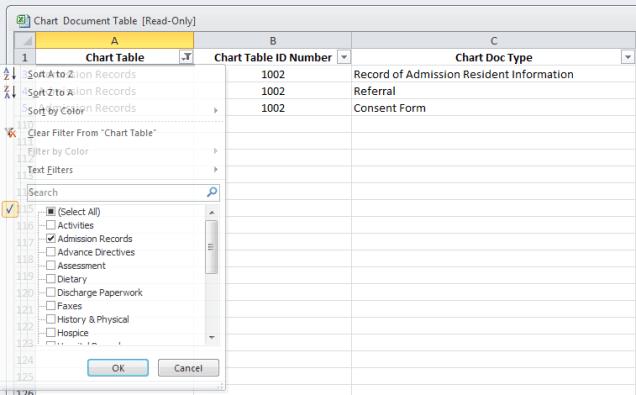Select column C header
Screen dimensions: 636x395
(494, 41)
